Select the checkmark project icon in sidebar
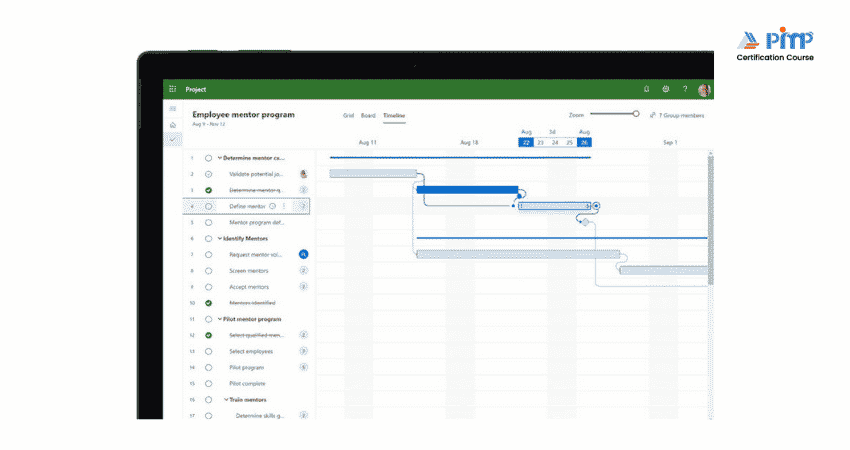This screenshot has width=850, height=450. tap(173, 139)
